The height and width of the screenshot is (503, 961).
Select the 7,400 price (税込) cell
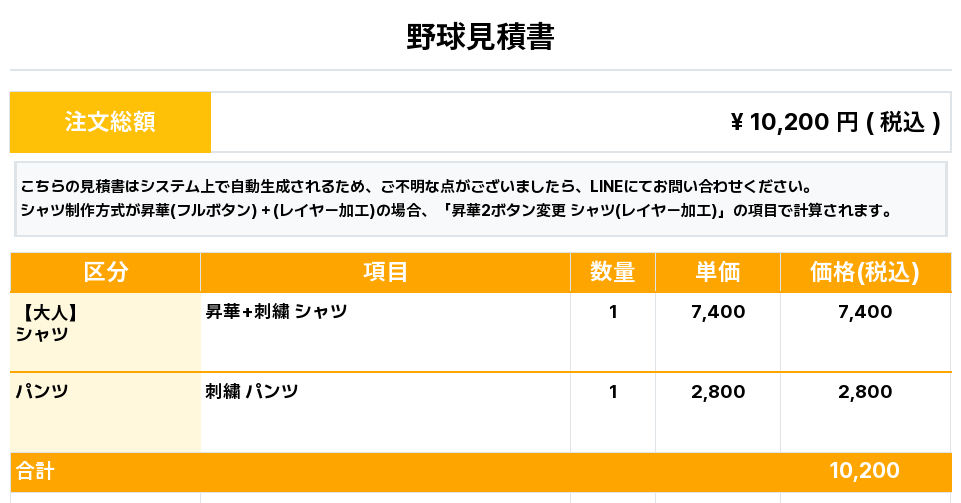[865, 312]
